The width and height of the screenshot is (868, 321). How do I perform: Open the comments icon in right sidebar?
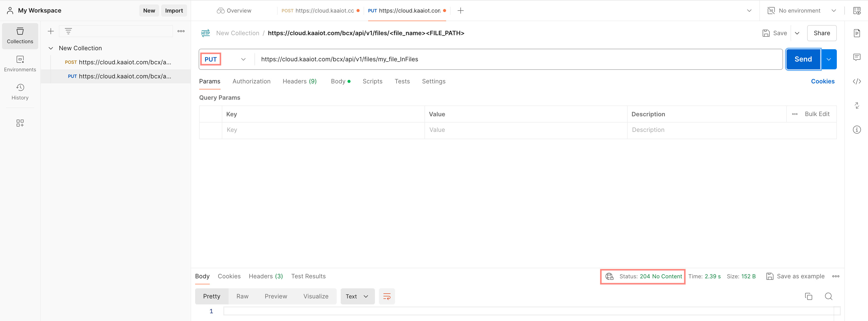click(856, 57)
